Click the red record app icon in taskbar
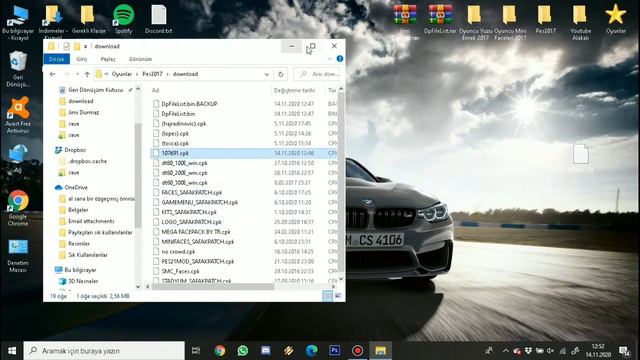The image size is (640, 360). [x=358, y=351]
